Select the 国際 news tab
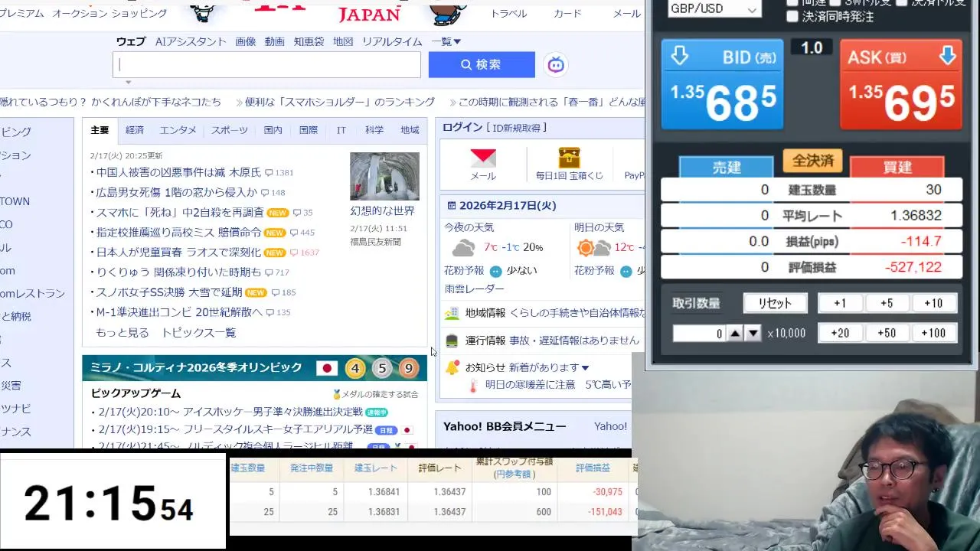Screen dimensions: 980x551 [x=309, y=130]
